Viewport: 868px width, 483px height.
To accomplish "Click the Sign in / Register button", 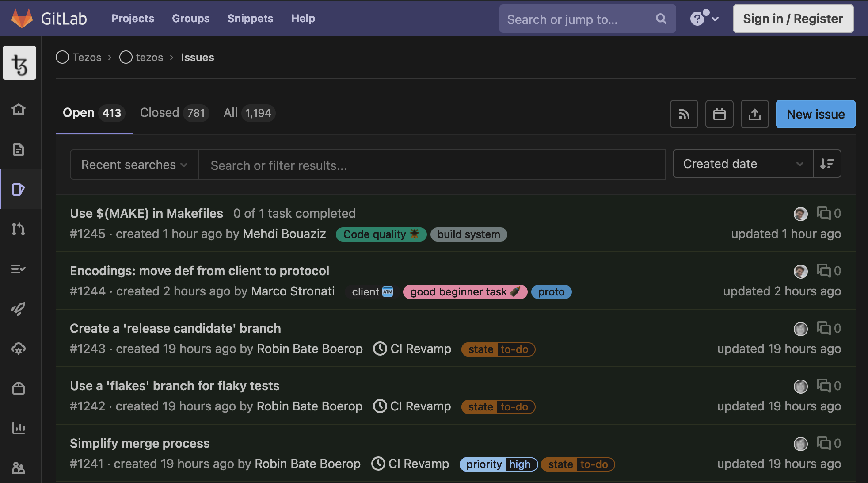I will (x=793, y=19).
